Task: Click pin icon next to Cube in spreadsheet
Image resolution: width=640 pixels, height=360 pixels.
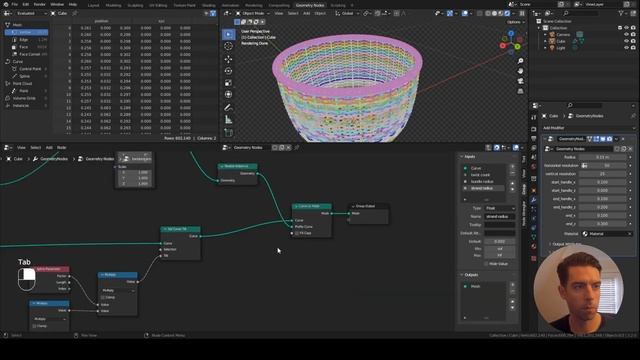Action: pos(75,13)
